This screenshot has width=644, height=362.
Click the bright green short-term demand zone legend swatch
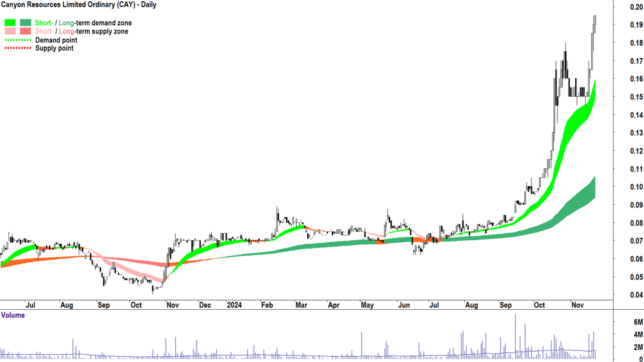[10, 23]
